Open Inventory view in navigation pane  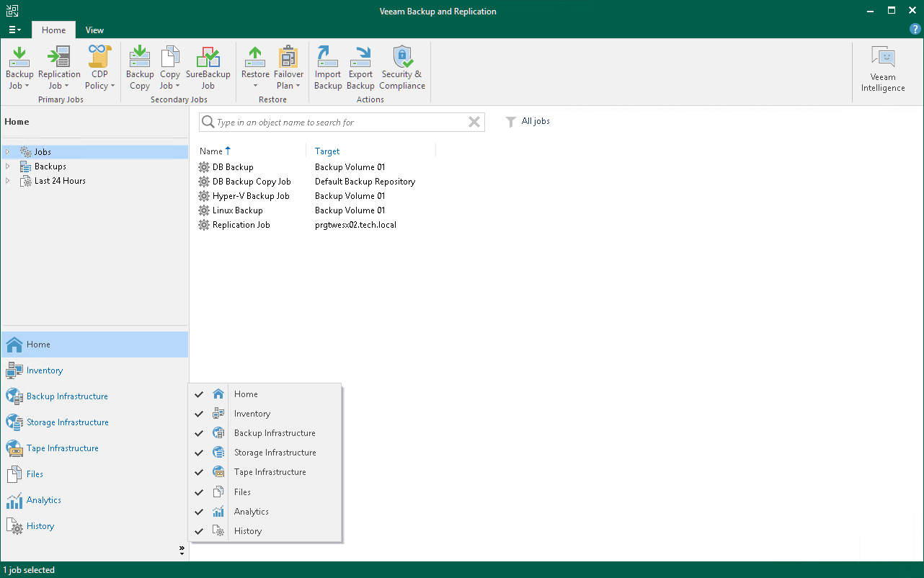pyautogui.click(x=94, y=370)
